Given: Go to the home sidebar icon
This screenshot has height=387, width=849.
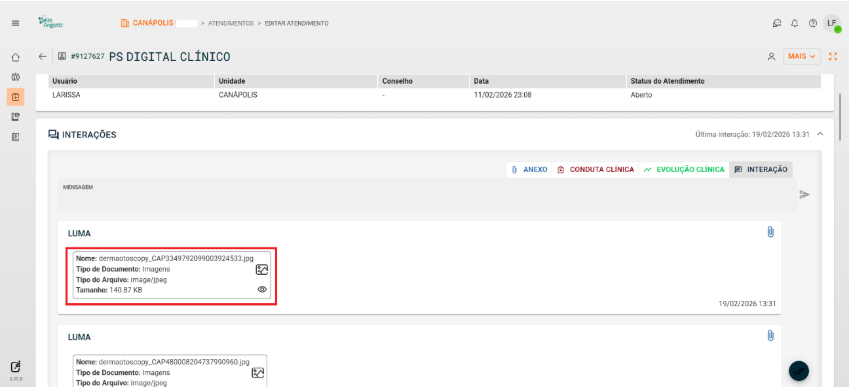Looking at the screenshot, I should 15,57.
